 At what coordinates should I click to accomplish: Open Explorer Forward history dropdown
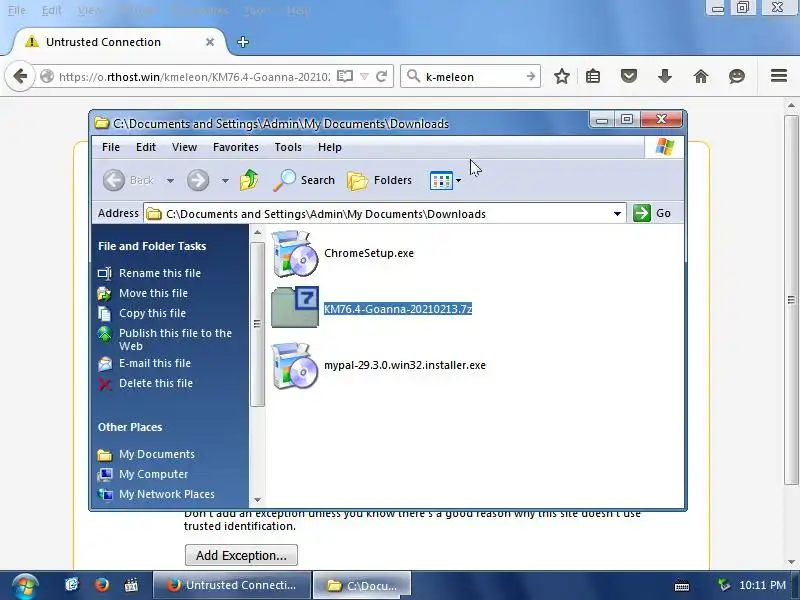(225, 180)
